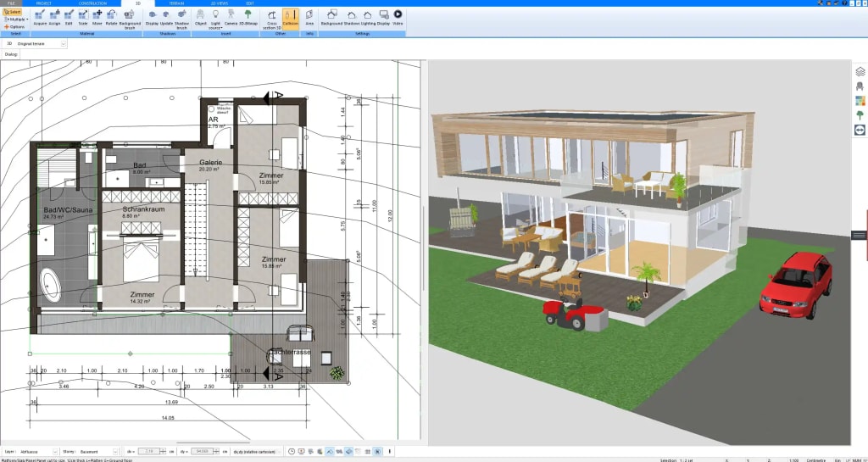Click the dx value input field
The width and height of the screenshot is (868, 462).
coord(150,452)
